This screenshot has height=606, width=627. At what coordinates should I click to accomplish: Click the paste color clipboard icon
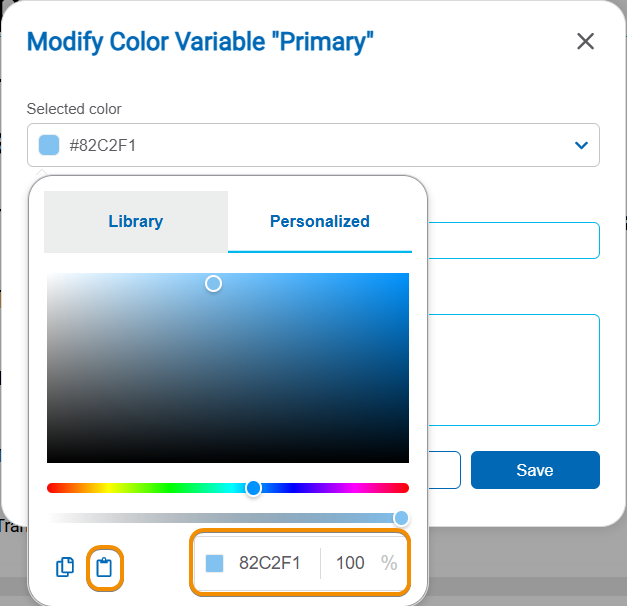point(104,567)
